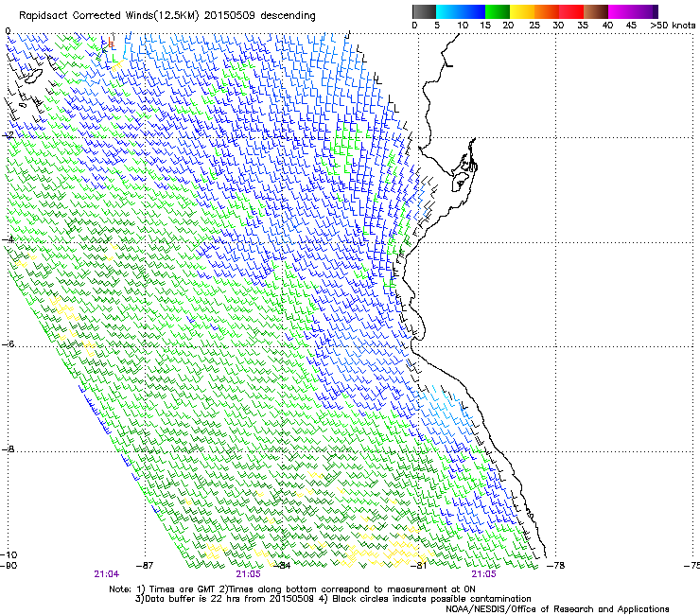
Task: Select the brown 35-40 knots legend color
Action: pos(596,11)
